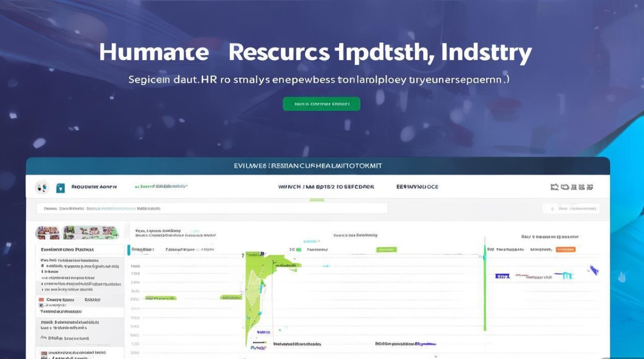The width and height of the screenshot is (644, 359).
Task: Click the green hero button below the subtitle
Action: click(x=322, y=104)
